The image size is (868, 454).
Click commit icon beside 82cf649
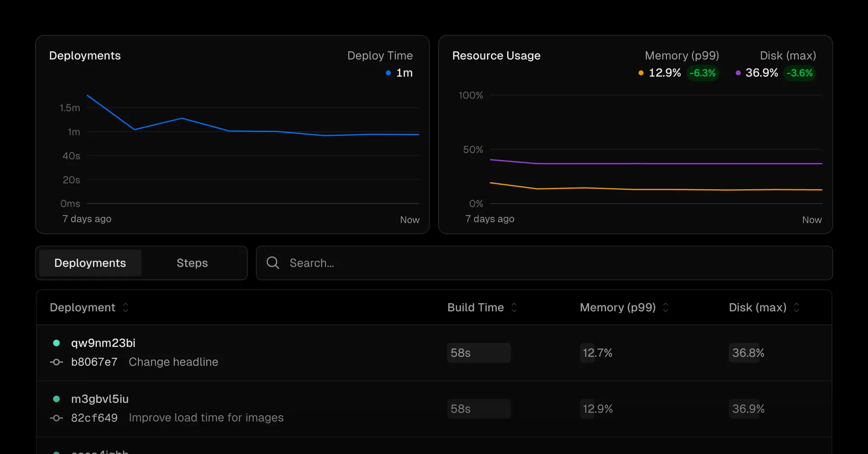(57, 418)
